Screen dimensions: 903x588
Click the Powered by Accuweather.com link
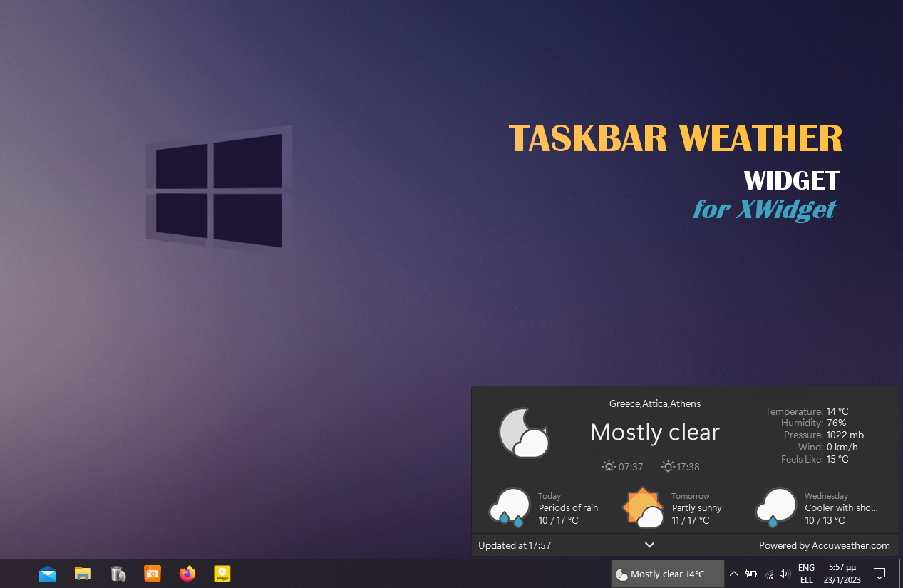point(825,545)
